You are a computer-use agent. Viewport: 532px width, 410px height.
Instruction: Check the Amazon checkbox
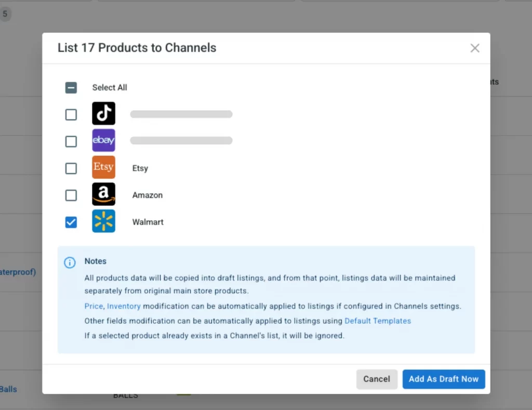click(x=71, y=195)
